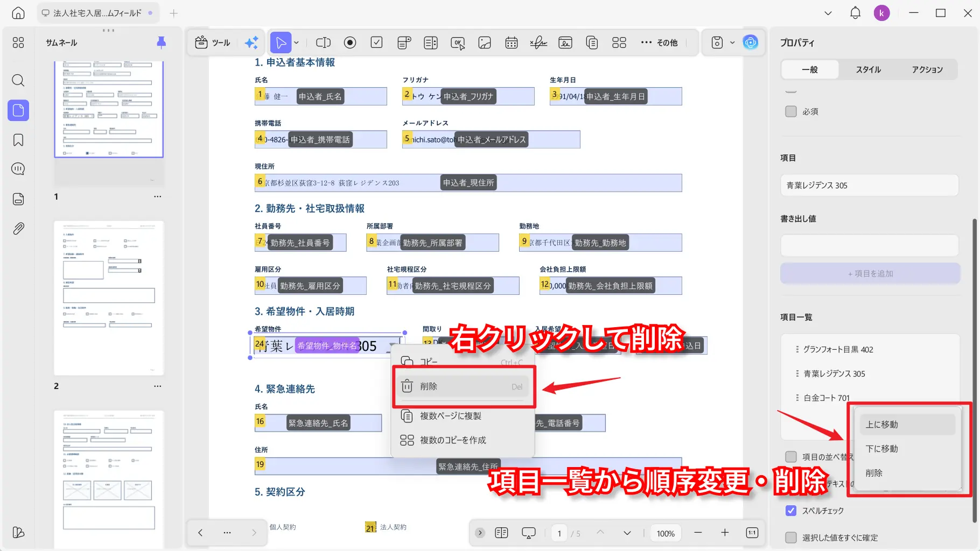Expand the その他 more tools menu

click(x=659, y=43)
